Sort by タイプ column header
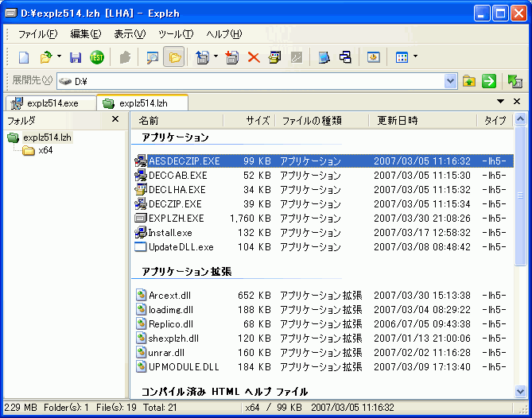 (495, 120)
